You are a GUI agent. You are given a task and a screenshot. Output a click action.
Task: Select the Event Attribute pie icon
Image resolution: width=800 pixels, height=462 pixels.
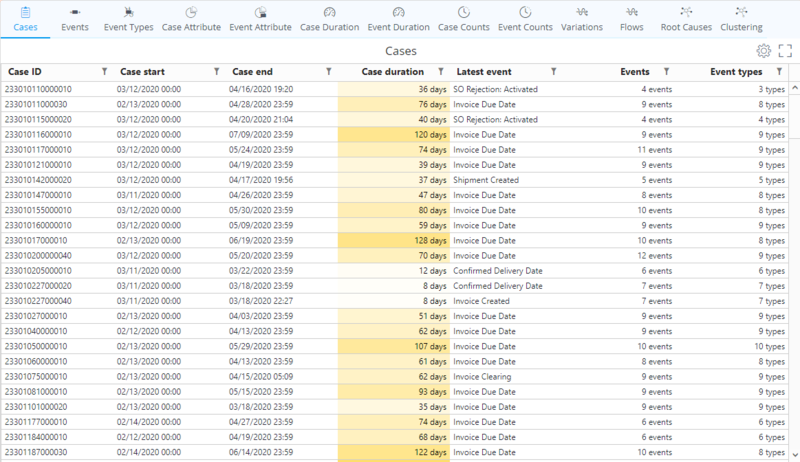pyautogui.click(x=260, y=12)
